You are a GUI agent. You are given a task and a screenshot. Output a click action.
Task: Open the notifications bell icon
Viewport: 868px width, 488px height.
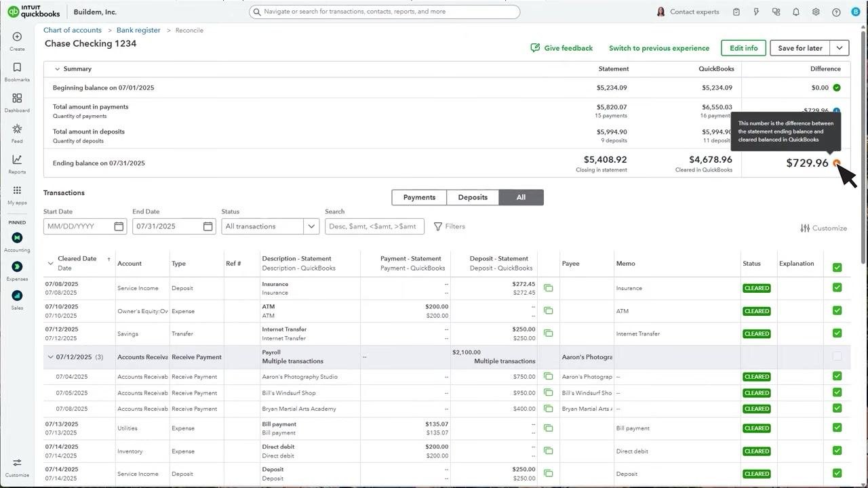(x=796, y=12)
